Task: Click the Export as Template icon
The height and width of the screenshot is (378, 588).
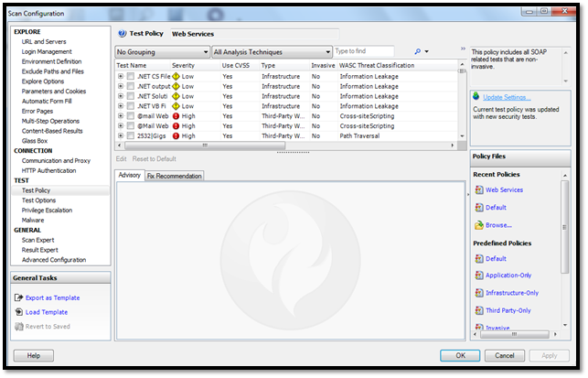Action: (x=18, y=297)
